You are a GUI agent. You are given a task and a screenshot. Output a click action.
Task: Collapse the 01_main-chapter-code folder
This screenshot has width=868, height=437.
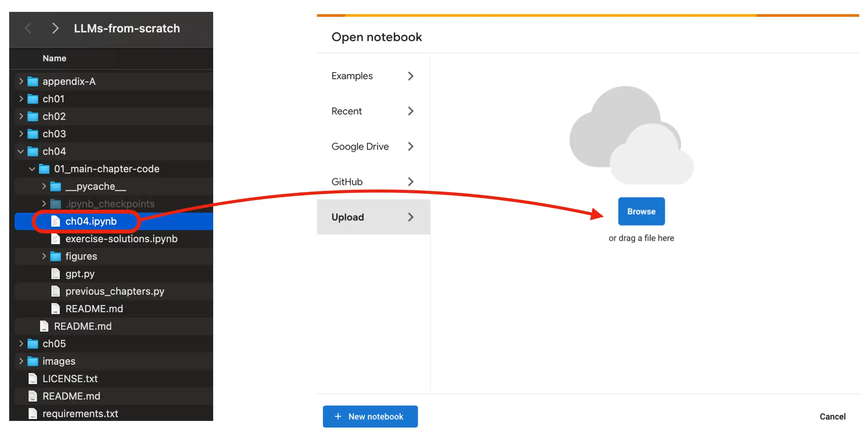tap(32, 169)
